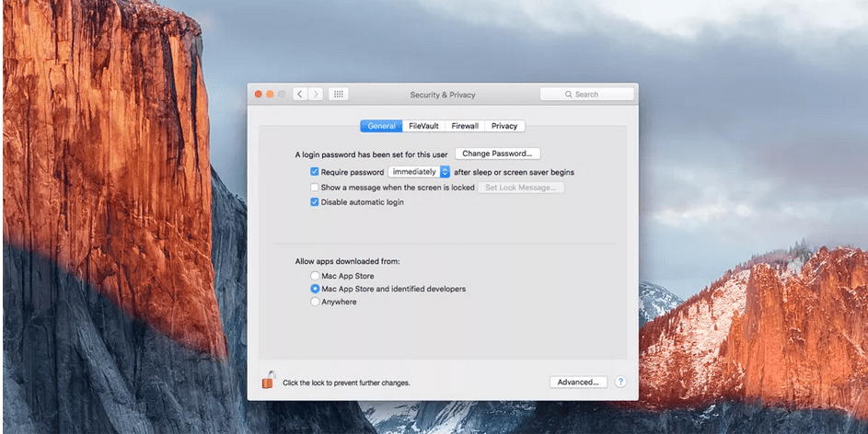Close the Security & Privacy window

pos(258,94)
